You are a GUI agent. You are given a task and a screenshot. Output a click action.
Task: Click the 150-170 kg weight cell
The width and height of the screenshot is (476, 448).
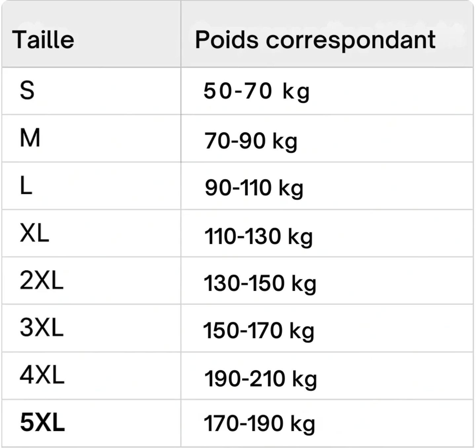coord(258,331)
